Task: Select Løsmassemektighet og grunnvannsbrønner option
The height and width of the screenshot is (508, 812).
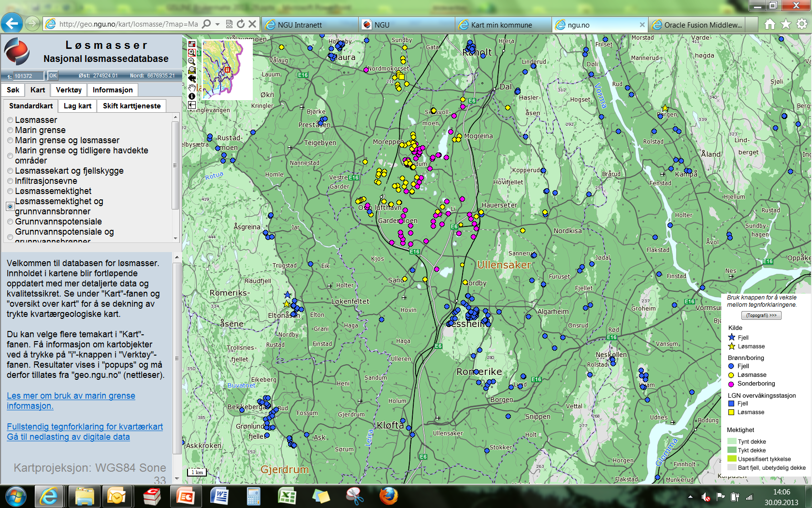Action: coord(10,206)
